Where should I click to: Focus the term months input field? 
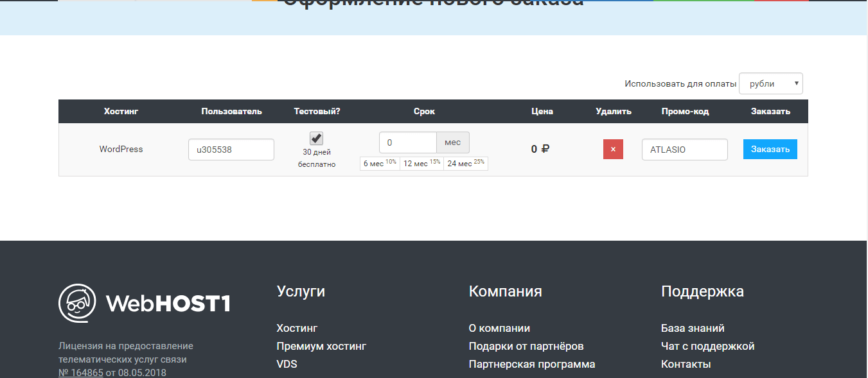click(408, 142)
